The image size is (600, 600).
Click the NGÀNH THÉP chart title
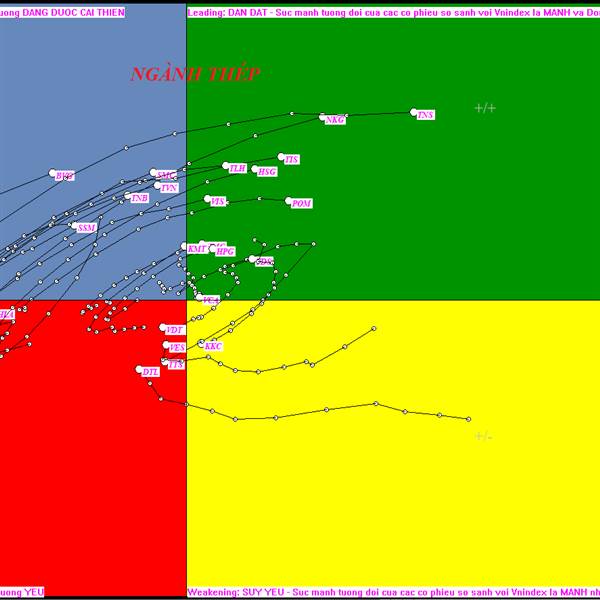click(x=195, y=74)
